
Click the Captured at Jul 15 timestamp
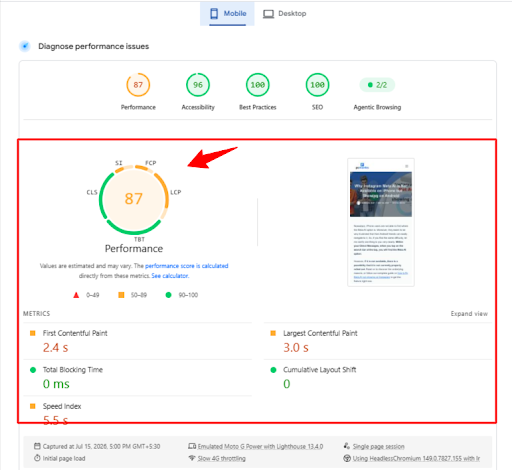[x=101, y=446]
